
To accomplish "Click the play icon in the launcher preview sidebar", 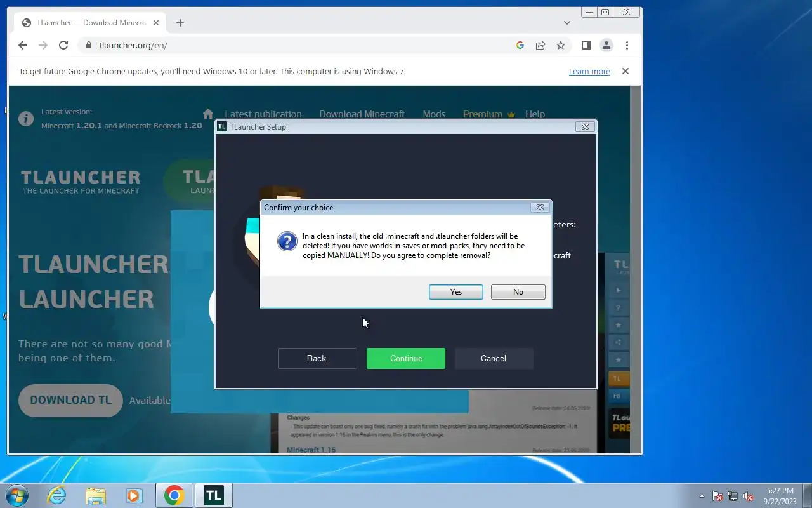I will pyautogui.click(x=619, y=290).
